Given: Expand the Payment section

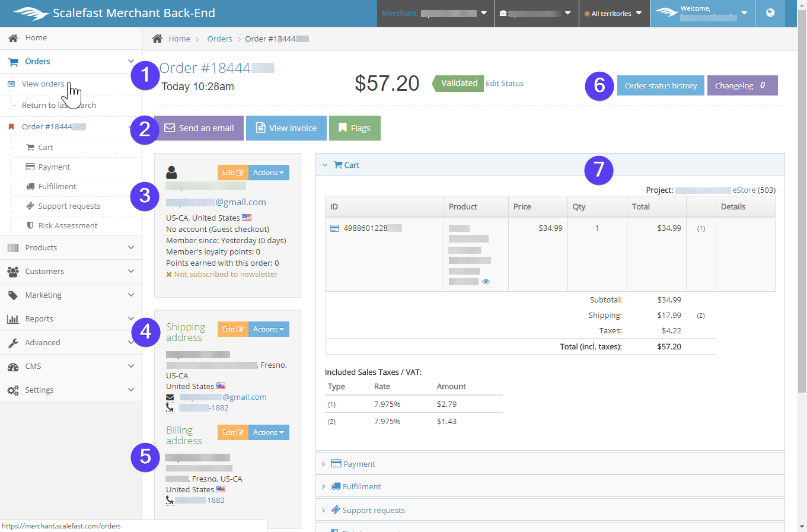Looking at the screenshot, I should tap(359, 464).
